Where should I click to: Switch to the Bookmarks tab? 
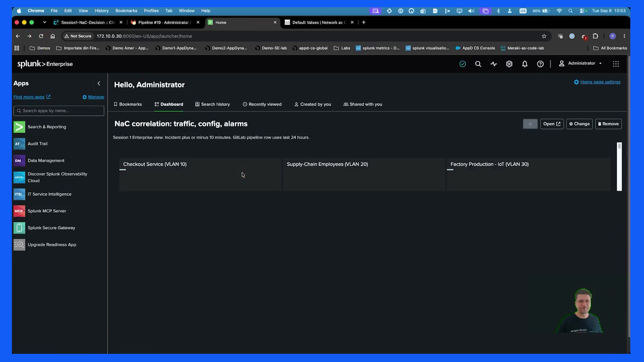point(128,104)
